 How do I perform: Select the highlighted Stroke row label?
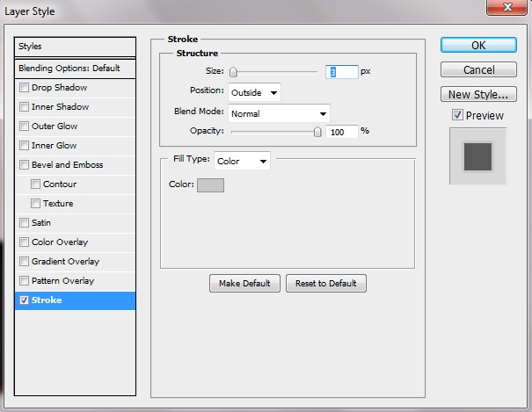[47, 300]
